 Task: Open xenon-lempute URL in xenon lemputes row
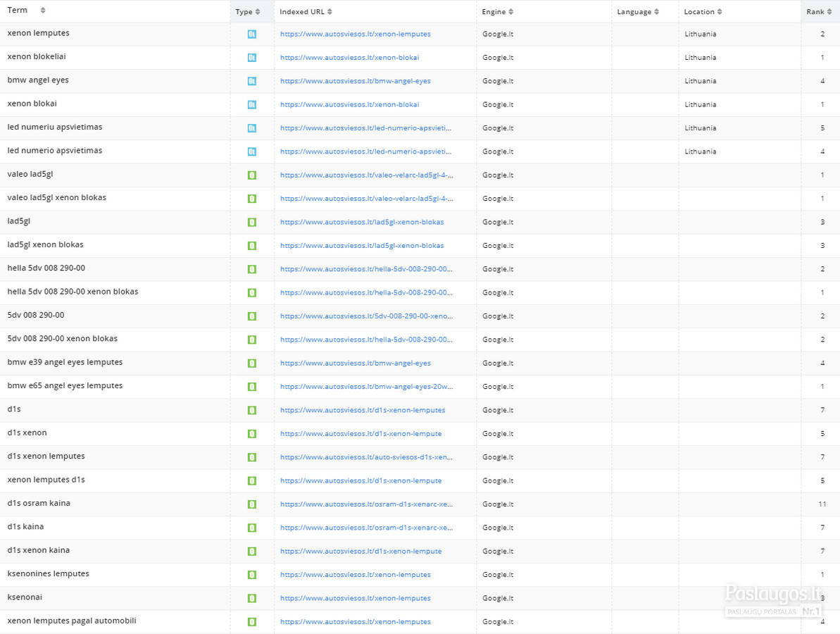point(355,34)
